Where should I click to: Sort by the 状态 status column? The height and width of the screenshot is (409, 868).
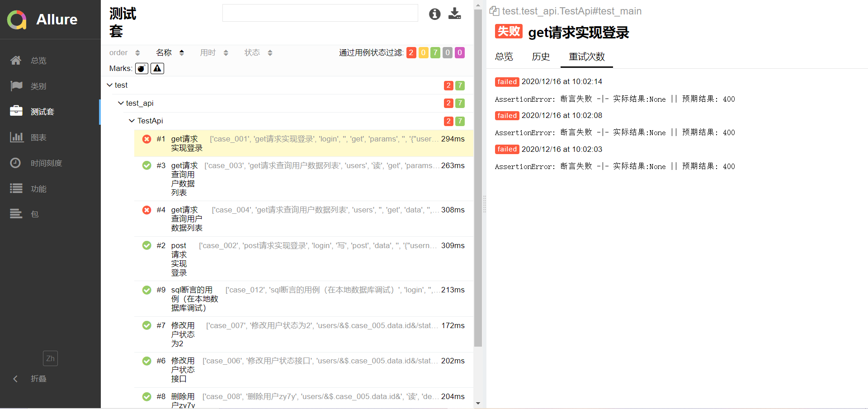[259, 53]
